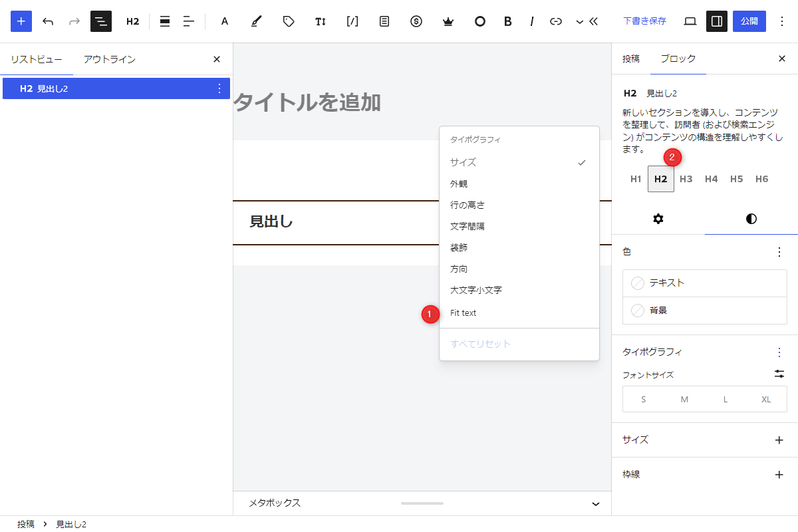Image resolution: width=798 pixels, height=532 pixels.
Task: Toggle the list view document overview icon
Action: pyautogui.click(x=101, y=21)
